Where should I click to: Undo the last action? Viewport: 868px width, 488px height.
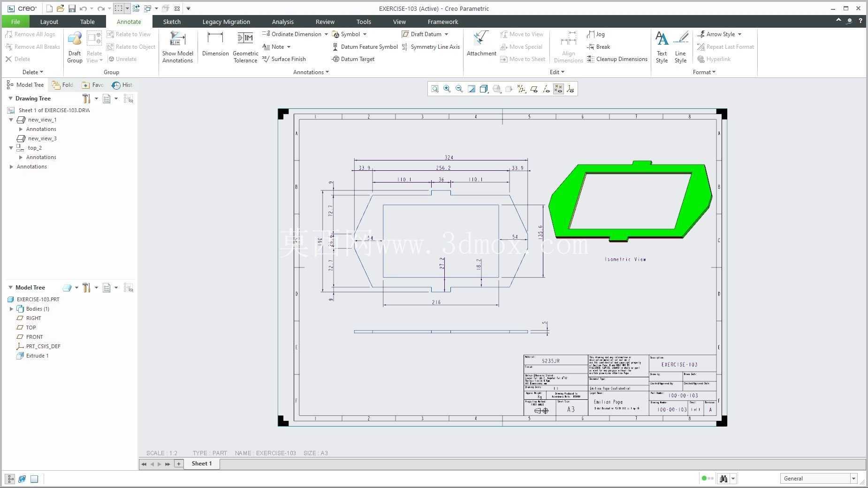pyautogui.click(x=83, y=8)
